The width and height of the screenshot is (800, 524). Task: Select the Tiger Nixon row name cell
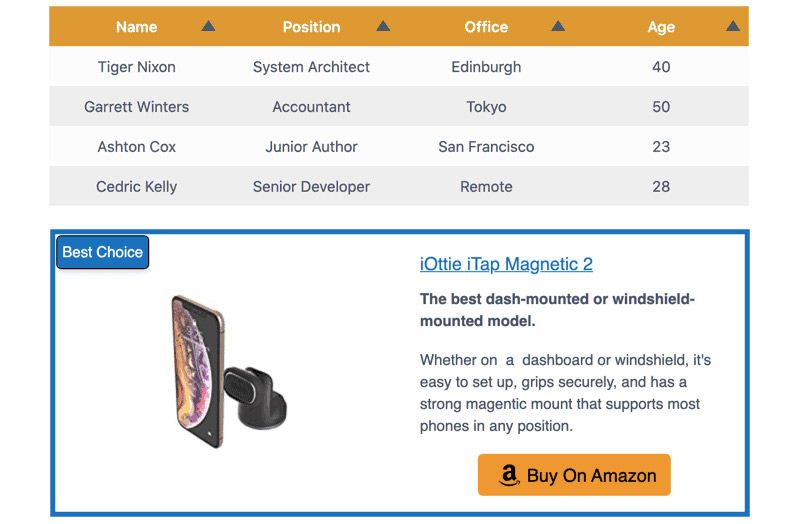[x=137, y=67]
